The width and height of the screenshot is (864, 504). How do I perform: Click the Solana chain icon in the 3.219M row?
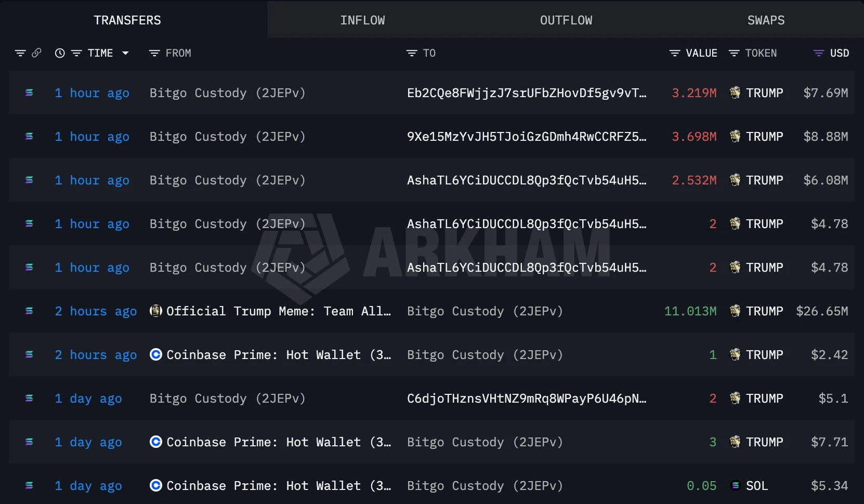[x=29, y=93]
